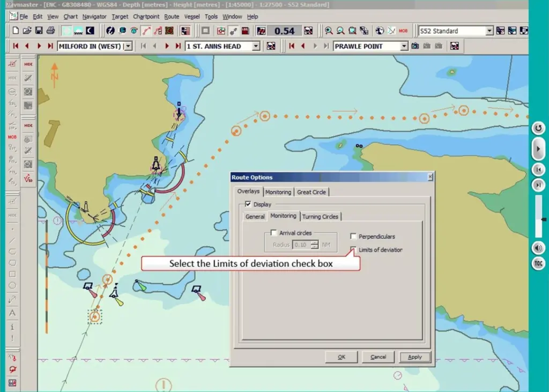Click the player skip back button
The width and height of the screenshot is (549, 392).
tap(538, 170)
